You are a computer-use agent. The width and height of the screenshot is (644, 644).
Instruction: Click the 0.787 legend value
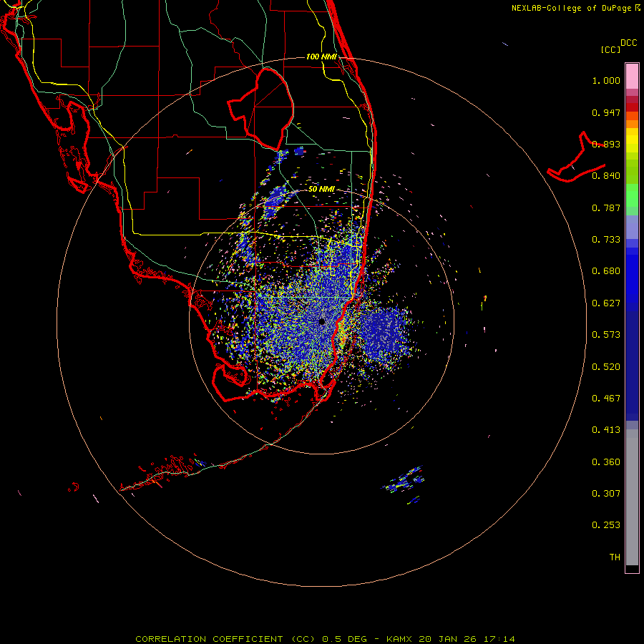[x=606, y=208]
